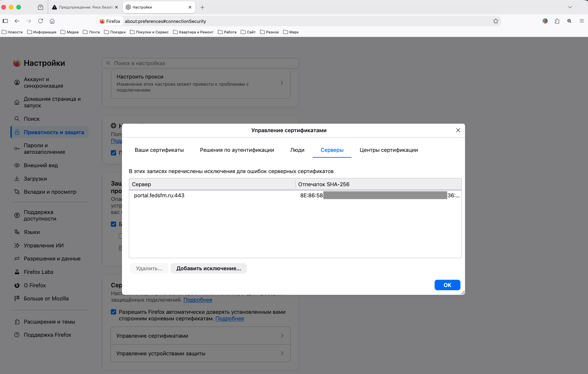Open the list all tabs chevron
The image size is (588, 374).
click(570, 7)
